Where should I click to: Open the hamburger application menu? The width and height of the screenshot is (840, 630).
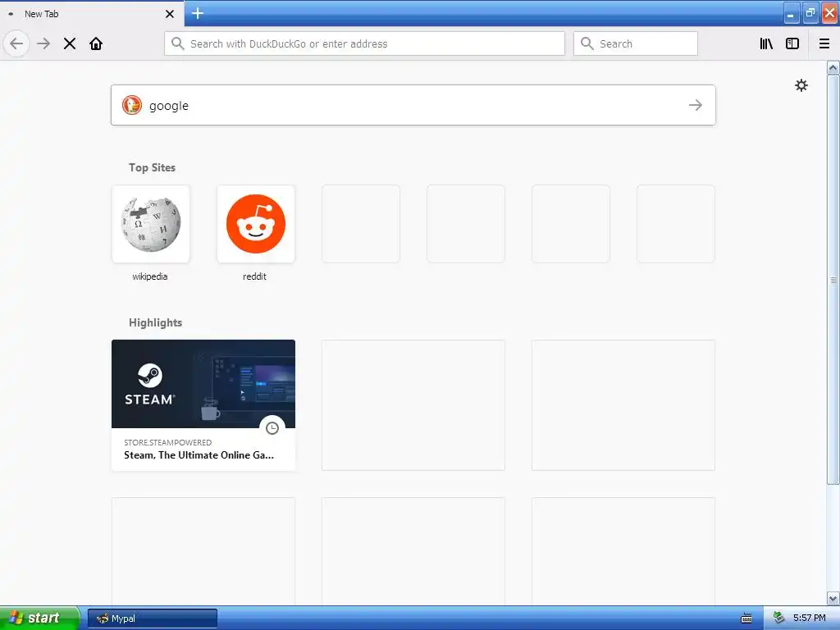click(x=824, y=43)
